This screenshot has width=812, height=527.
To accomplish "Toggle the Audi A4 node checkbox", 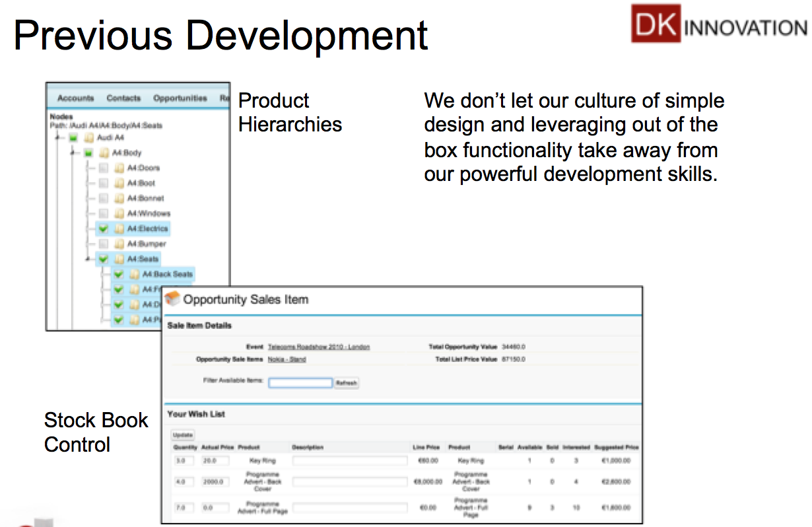I will 75,138.
